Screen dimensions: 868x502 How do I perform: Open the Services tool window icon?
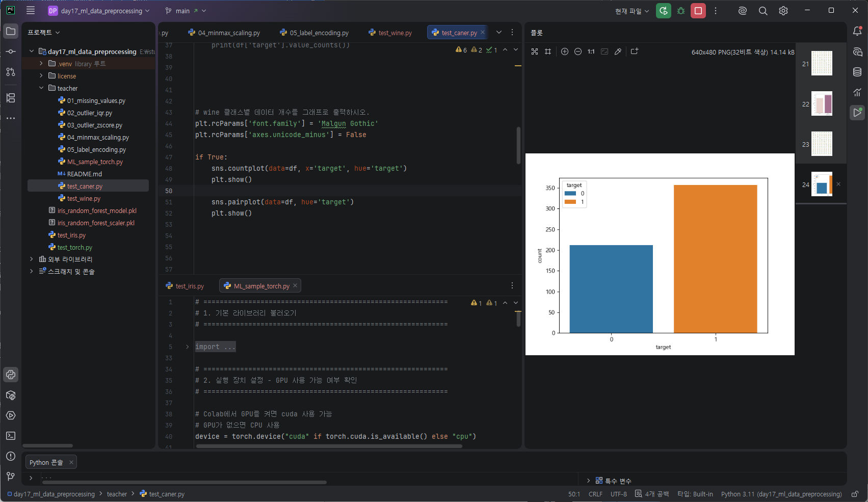[11, 415]
